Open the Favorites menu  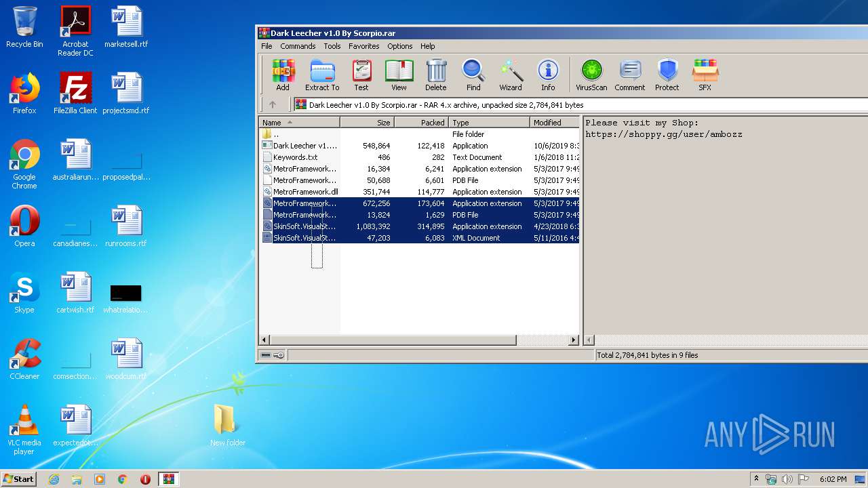(x=364, y=46)
